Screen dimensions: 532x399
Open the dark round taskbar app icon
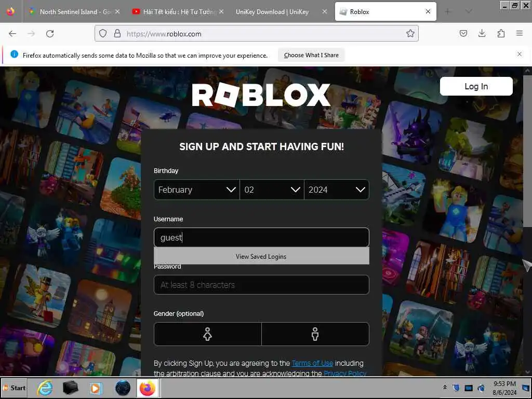[123, 388]
